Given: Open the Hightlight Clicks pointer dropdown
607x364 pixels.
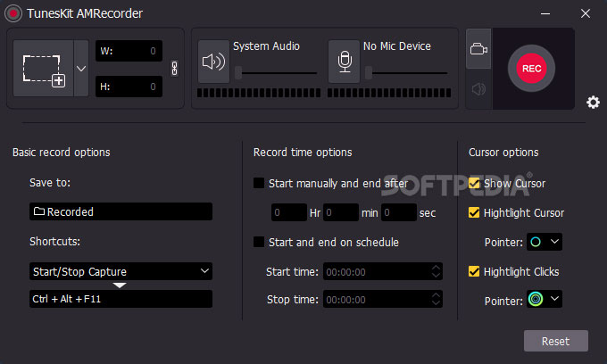Looking at the screenshot, I should (x=545, y=299).
